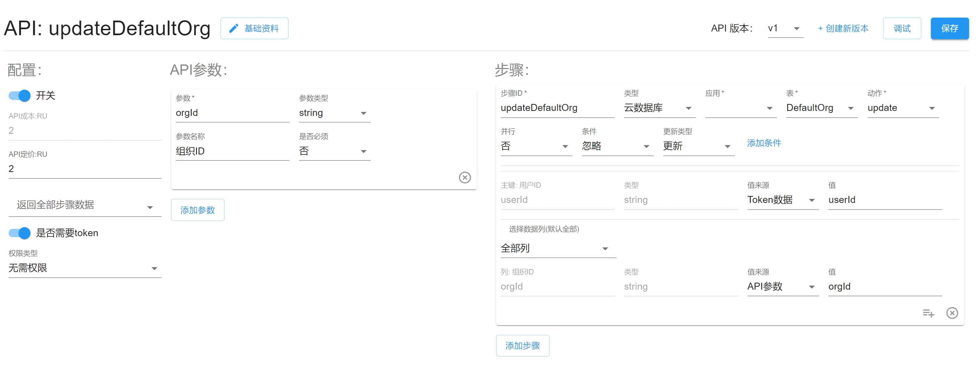
Task: Disable the 是否需要token switch
Action: (x=20, y=233)
